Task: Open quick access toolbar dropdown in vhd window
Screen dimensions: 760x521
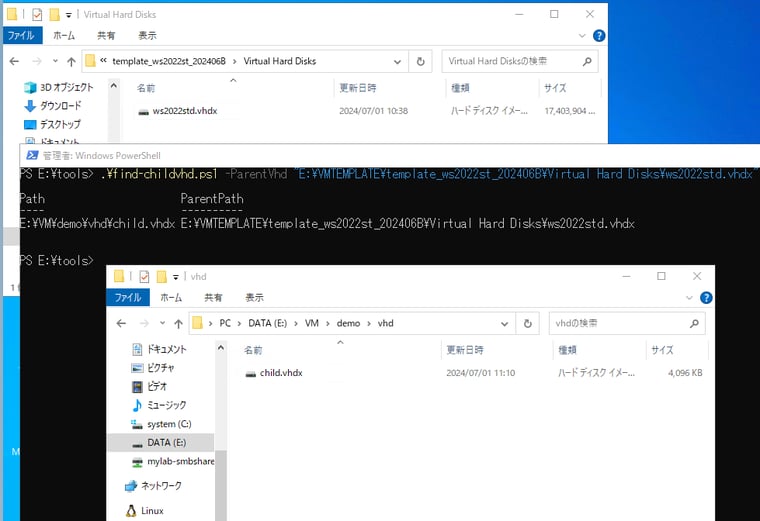Action: pyautogui.click(x=176, y=277)
